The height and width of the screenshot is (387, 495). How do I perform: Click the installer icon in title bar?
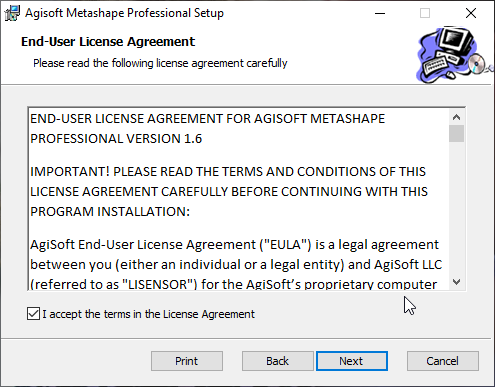pos(12,13)
